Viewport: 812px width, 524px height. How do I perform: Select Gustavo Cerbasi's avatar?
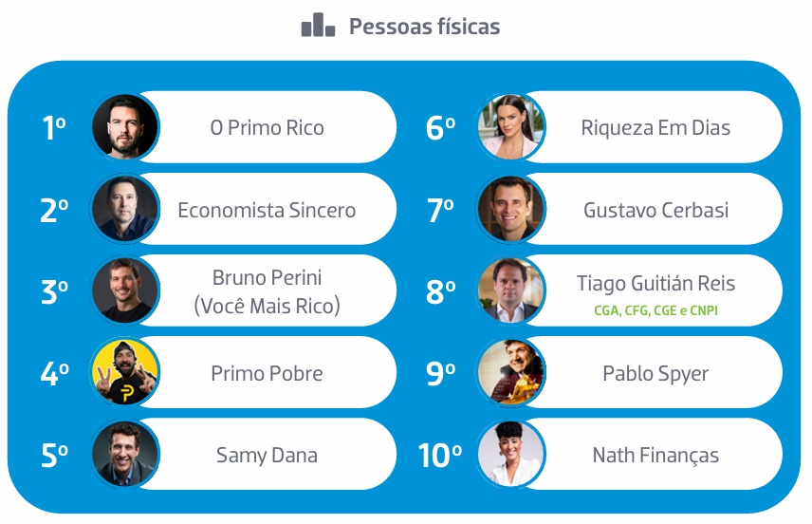click(x=511, y=209)
